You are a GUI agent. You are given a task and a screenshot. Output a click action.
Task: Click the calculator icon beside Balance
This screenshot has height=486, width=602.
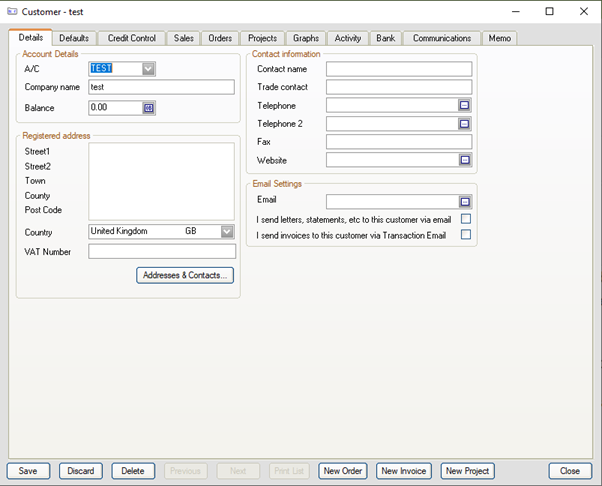(x=149, y=108)
